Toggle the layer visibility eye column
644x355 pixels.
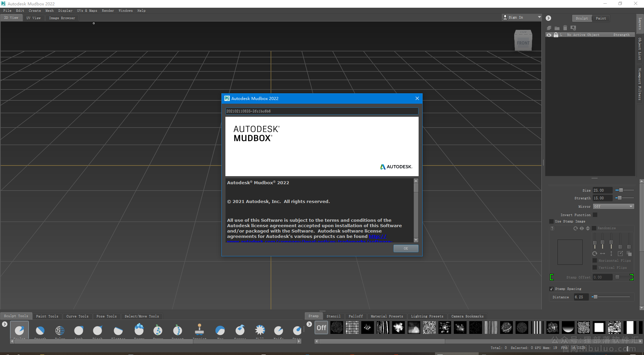[549, 35]
